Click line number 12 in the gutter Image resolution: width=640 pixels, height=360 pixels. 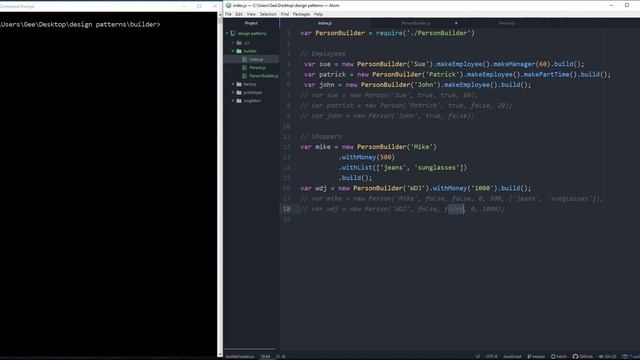tap(287, 147)
